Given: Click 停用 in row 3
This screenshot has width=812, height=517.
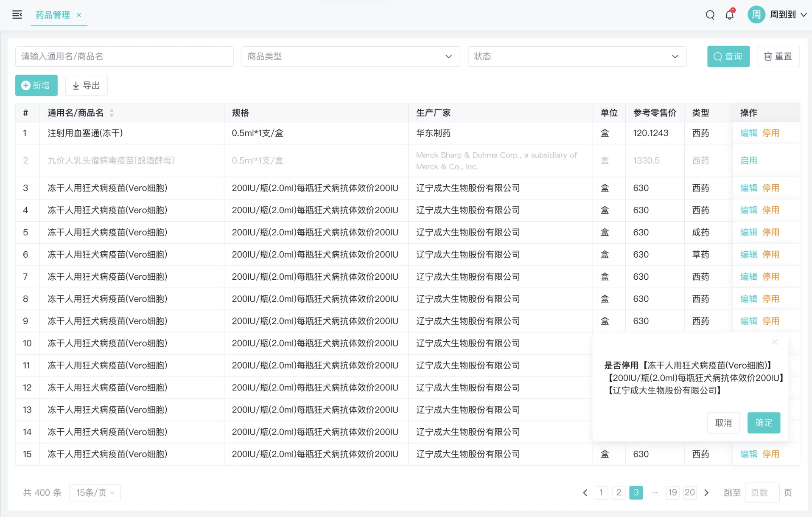Looking at the screenshot, I should click(770, 188).
